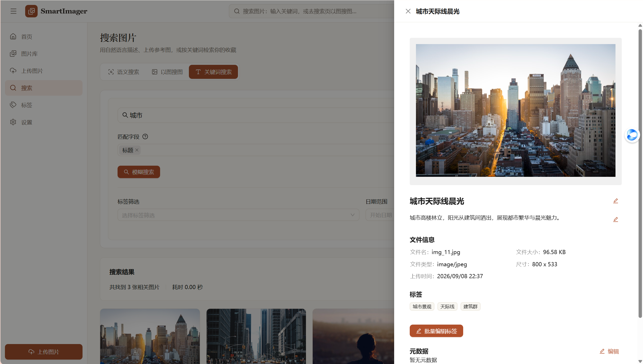The width and height of the screenshot is (643, 364).
Task: Click the orange 上传图片 sidebar button
Action: click(44, 352)
